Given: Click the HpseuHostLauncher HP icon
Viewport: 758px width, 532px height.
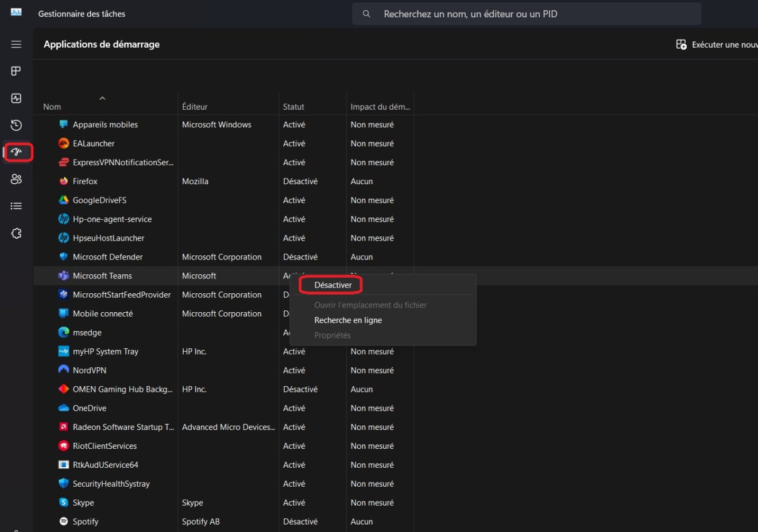Looking at the screenshot, I should tap(64, 238).
